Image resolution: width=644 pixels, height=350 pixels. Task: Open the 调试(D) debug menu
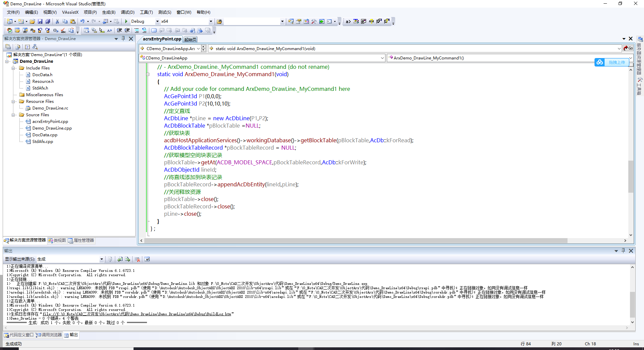(128, 12)
